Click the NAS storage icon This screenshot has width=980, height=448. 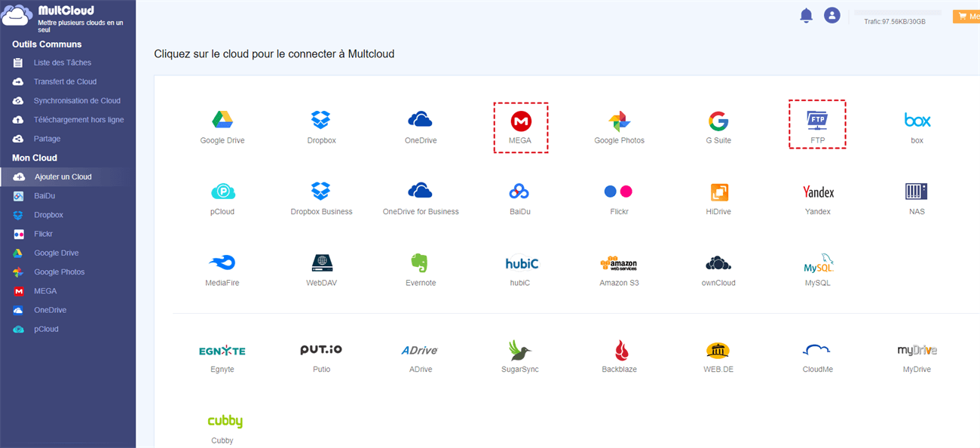tap(917, 191)
